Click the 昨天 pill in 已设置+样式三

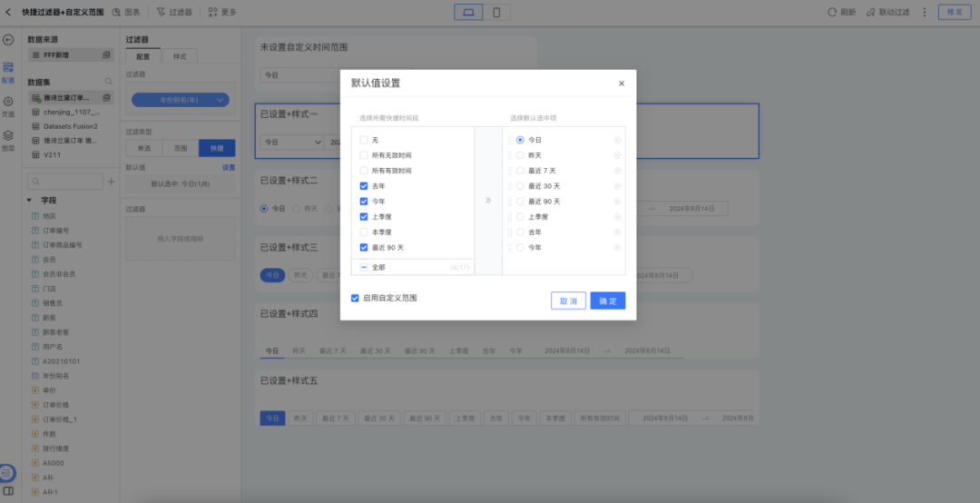coord(300,275)
